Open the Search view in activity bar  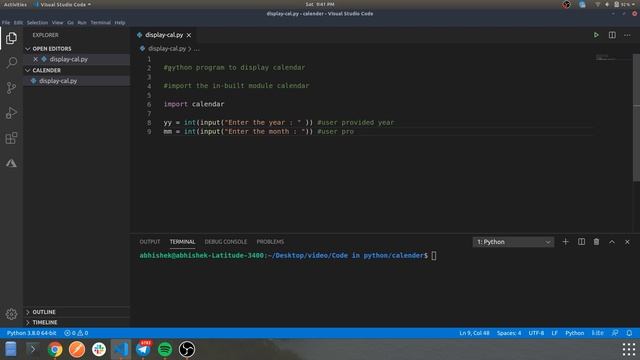tap(11, 62)
